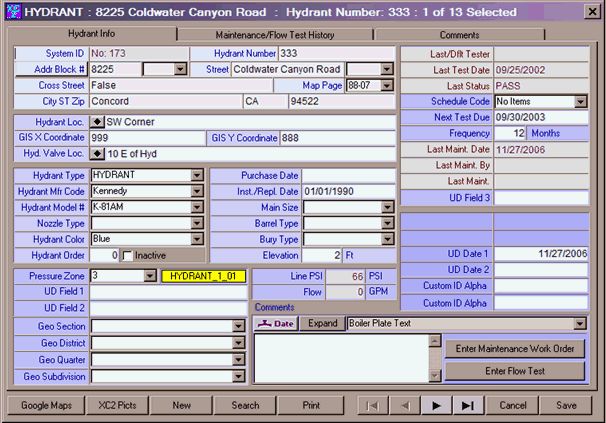
Task: Click the Enter Flow Test button
Action: (x=514, y=371)
